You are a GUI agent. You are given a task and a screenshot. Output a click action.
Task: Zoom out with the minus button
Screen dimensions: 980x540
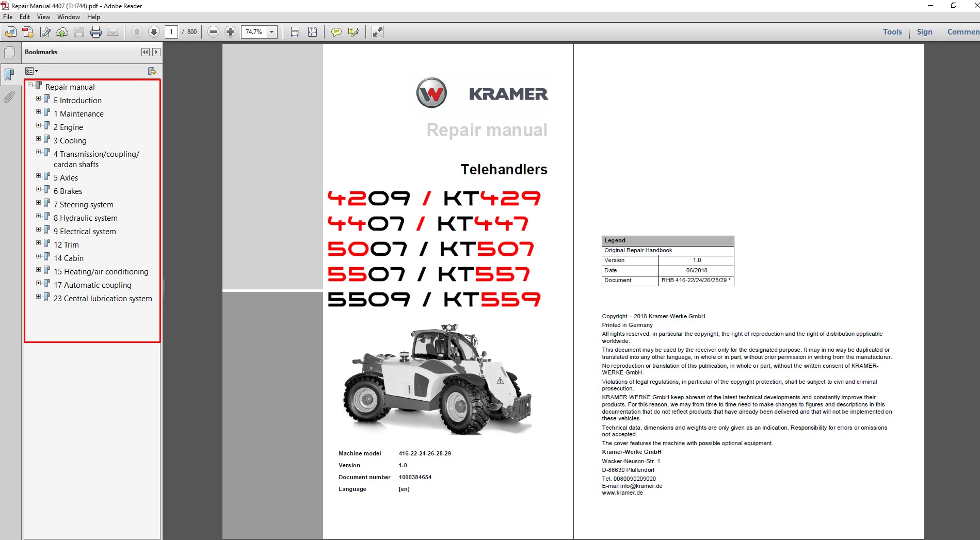(213, 32)
